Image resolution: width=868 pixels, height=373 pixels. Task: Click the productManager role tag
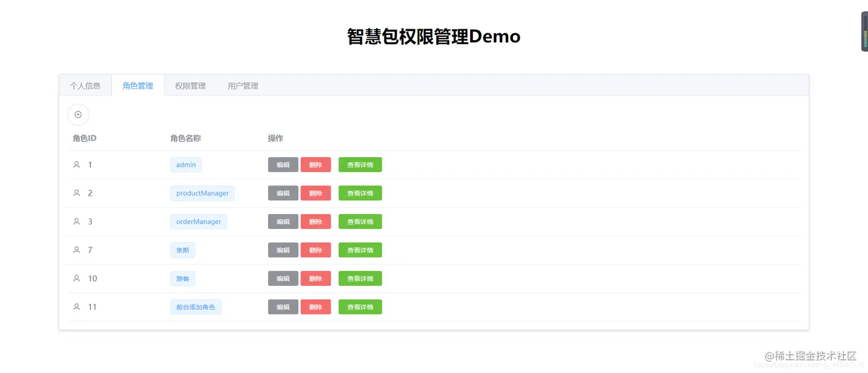click(x=203, y=193)
